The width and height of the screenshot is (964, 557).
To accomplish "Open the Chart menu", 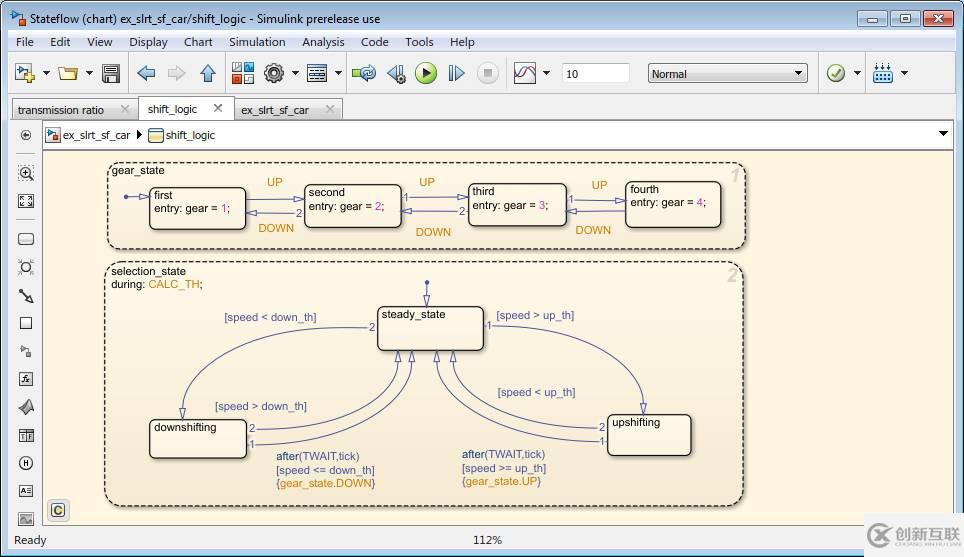I will coord(198,42).
